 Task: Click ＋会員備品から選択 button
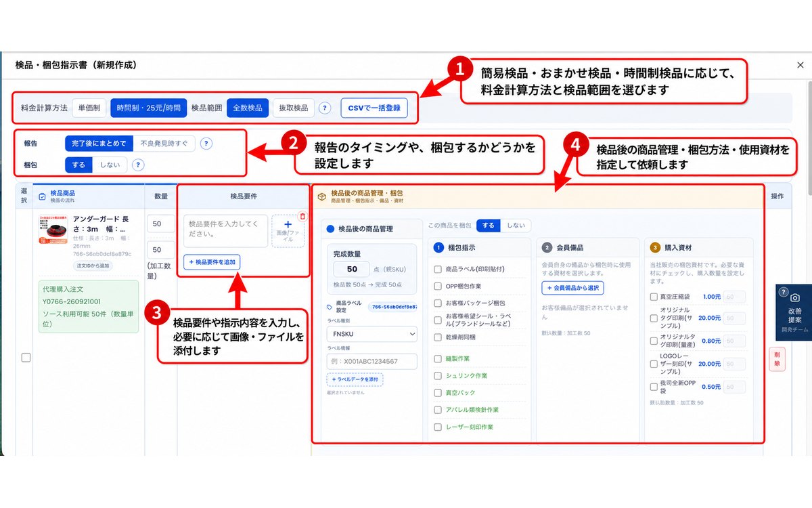point(572,288)
